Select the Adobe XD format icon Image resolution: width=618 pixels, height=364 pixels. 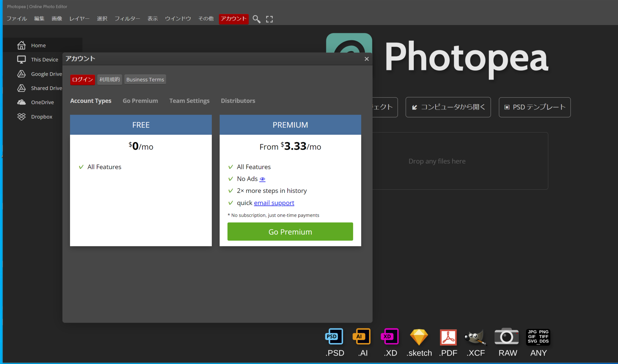(x=390, y=336)
